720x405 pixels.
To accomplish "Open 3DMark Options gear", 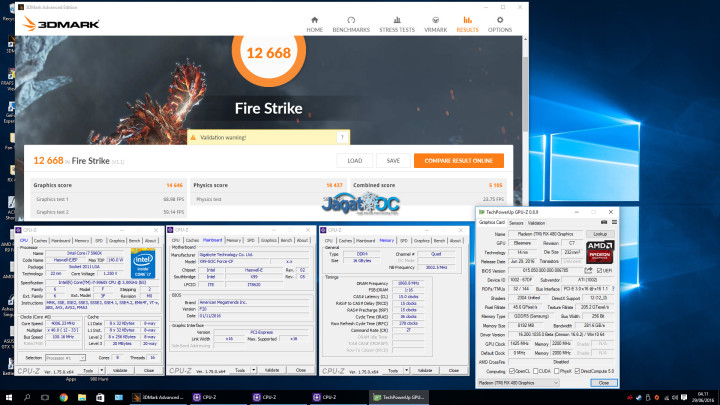I will pyautogui.click(x=500, y=24).
